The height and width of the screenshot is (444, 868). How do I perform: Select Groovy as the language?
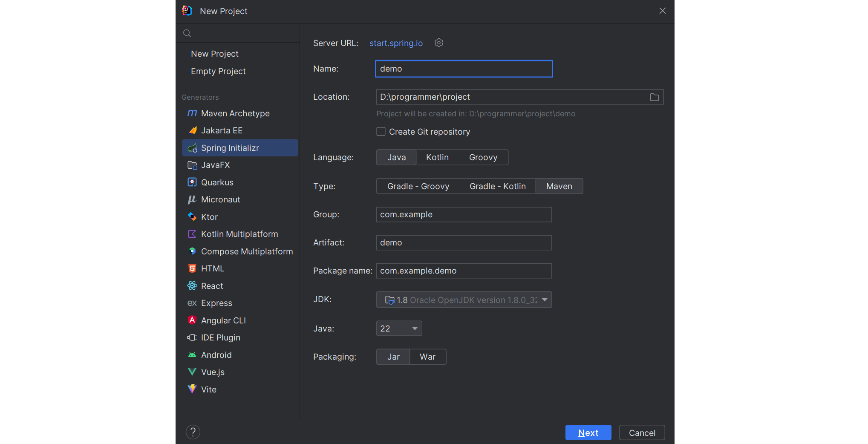click(x=483, y=157)
